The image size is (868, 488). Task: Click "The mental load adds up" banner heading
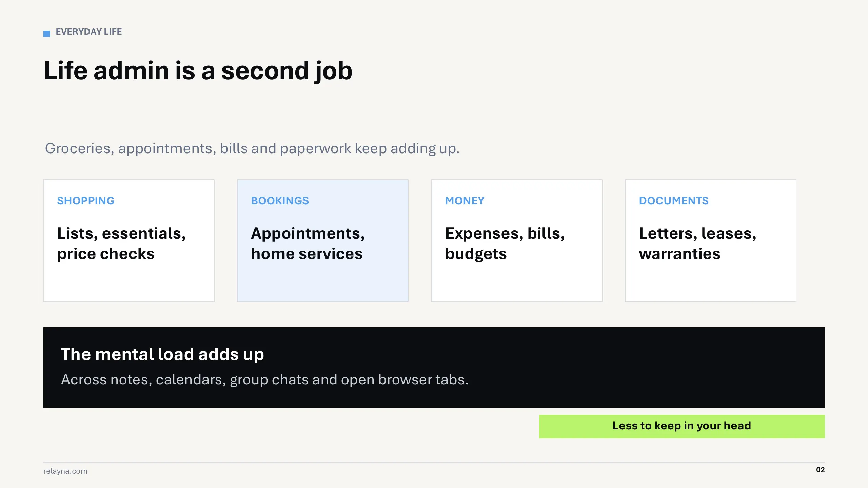(162, 354)
